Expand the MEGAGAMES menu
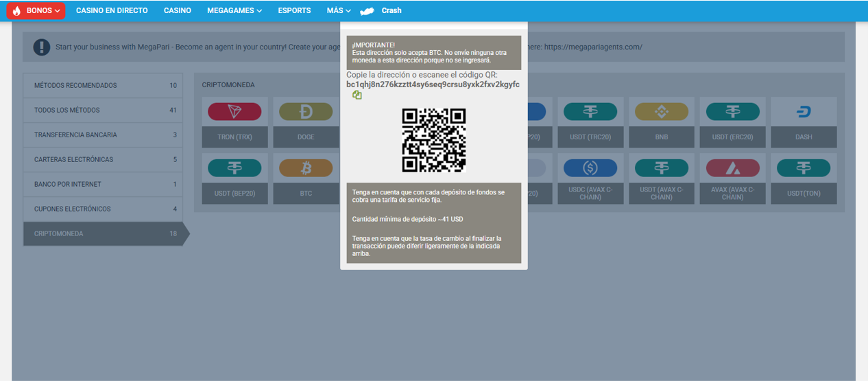868x381 pixels. (234, 10)
